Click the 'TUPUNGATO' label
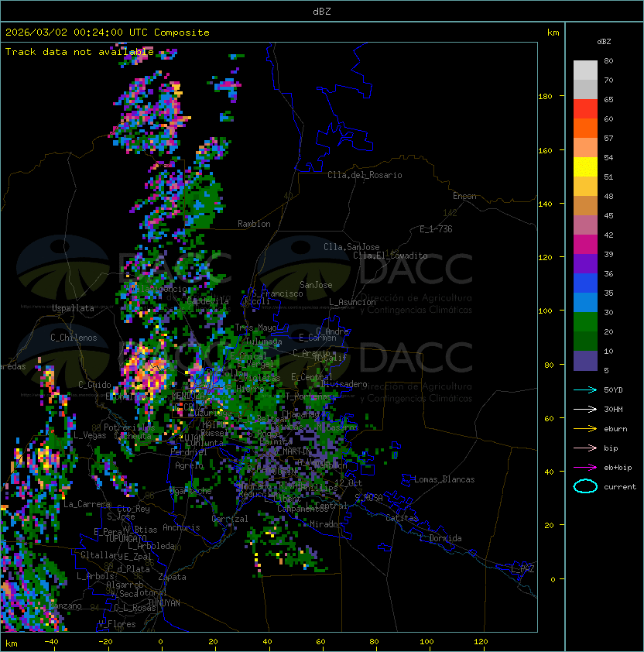The height and width of the screenshot is (652, 644). (x=125, y=538)
